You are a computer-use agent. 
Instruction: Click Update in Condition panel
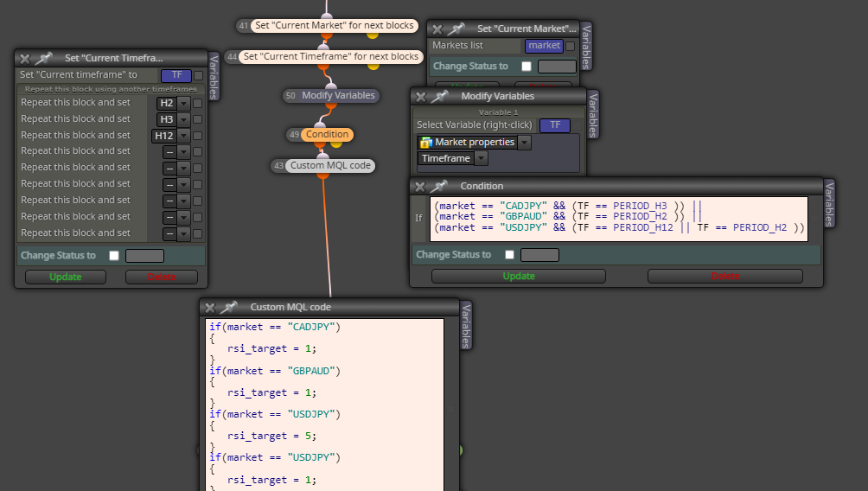519,277
